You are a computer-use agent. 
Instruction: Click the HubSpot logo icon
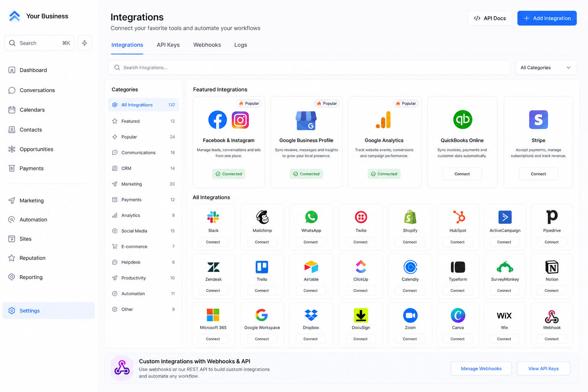pos(458,217)
